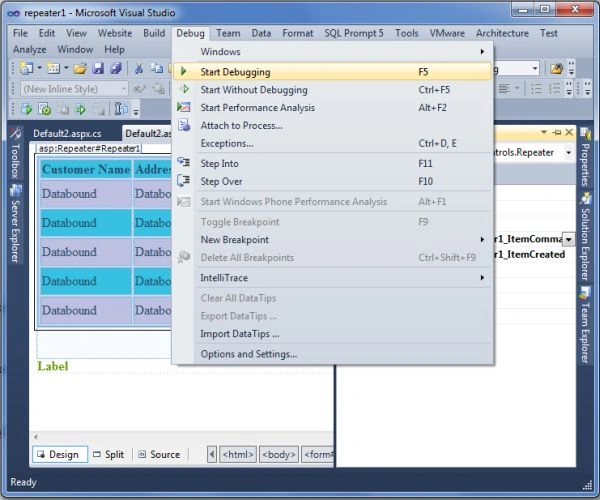Open the Build menu
600x500 pixels.
(x=154, y=33)
